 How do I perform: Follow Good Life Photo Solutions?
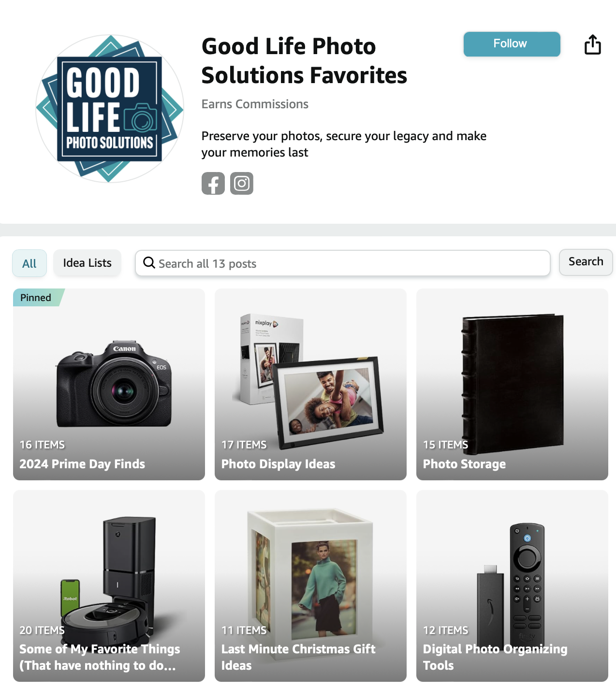512,44
